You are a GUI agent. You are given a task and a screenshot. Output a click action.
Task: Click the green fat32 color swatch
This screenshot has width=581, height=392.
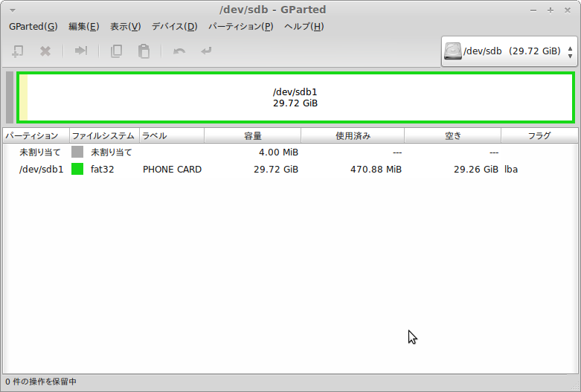pos(77,169)
